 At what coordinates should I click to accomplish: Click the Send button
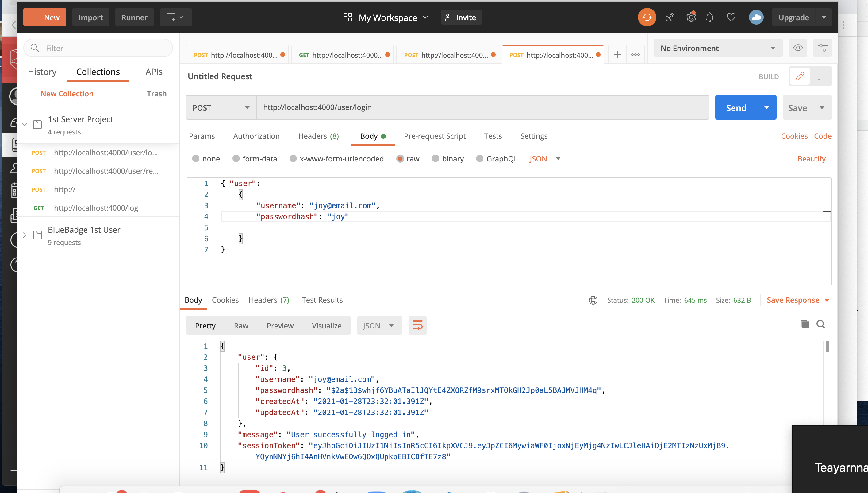736,107
